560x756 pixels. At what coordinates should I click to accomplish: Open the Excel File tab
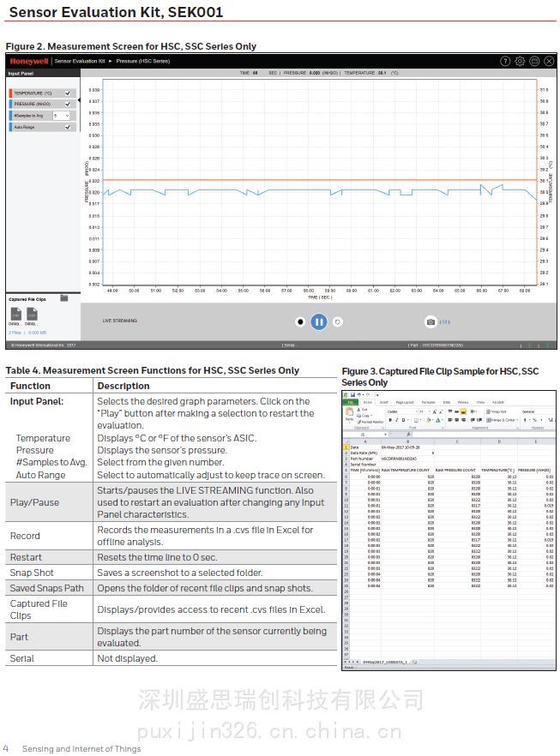pos(350,402)
